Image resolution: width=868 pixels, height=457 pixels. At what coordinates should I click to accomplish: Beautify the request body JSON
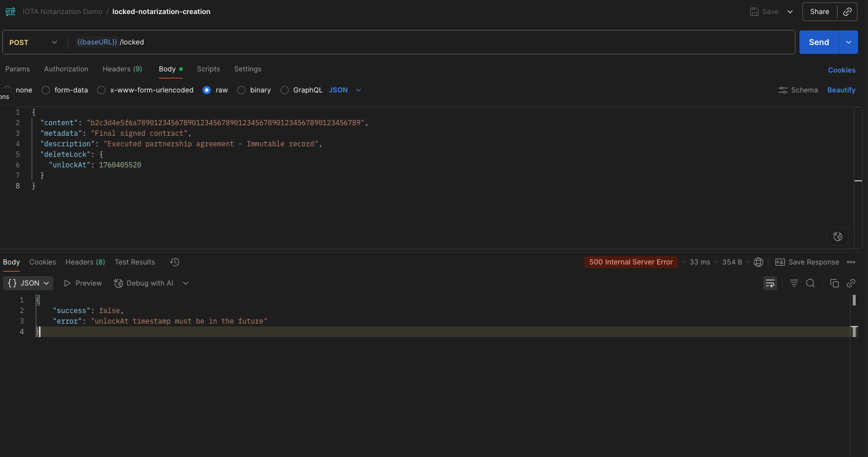841,90
